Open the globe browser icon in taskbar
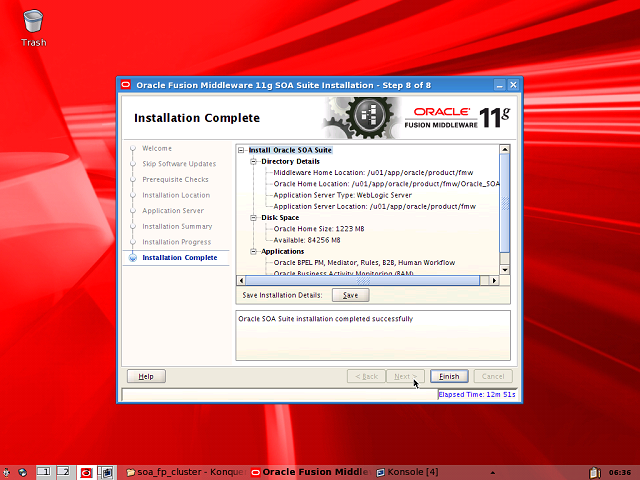Viewport: 640px width, 480px height. (x=22, y=473)
